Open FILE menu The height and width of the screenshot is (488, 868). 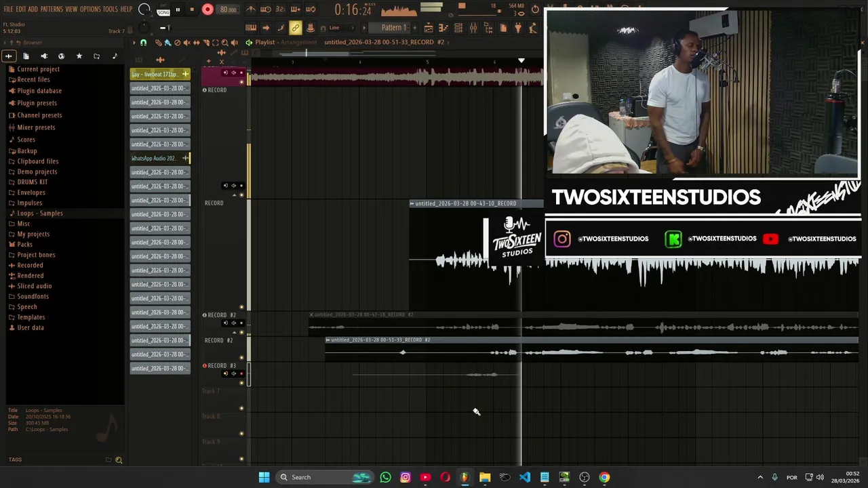coord(9,9)
